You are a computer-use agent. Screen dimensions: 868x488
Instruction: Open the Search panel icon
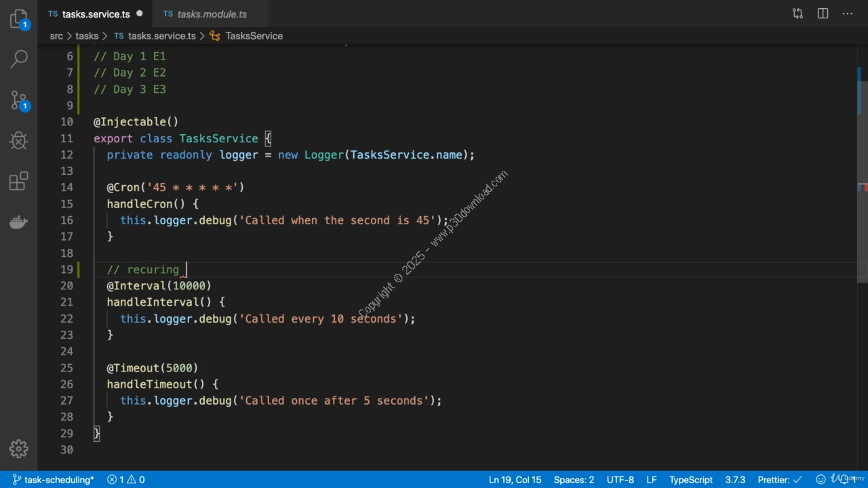(18, 59)
